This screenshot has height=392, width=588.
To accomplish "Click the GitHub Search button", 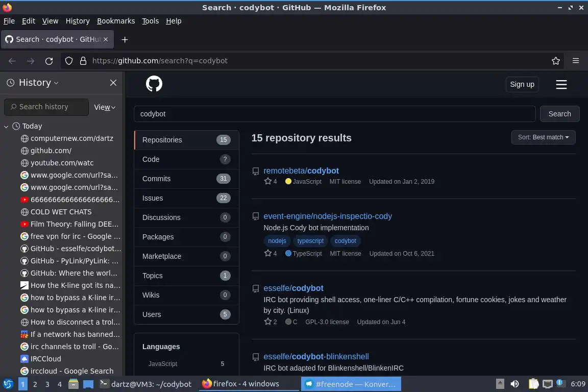I will pos(559,114).
